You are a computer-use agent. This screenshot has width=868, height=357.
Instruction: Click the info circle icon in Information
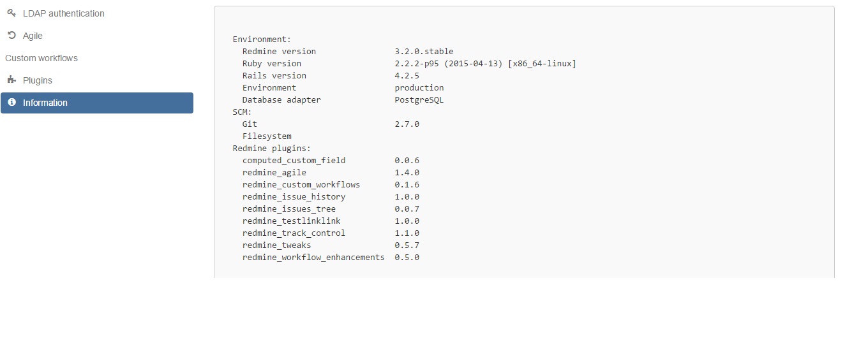coord(11,103)
